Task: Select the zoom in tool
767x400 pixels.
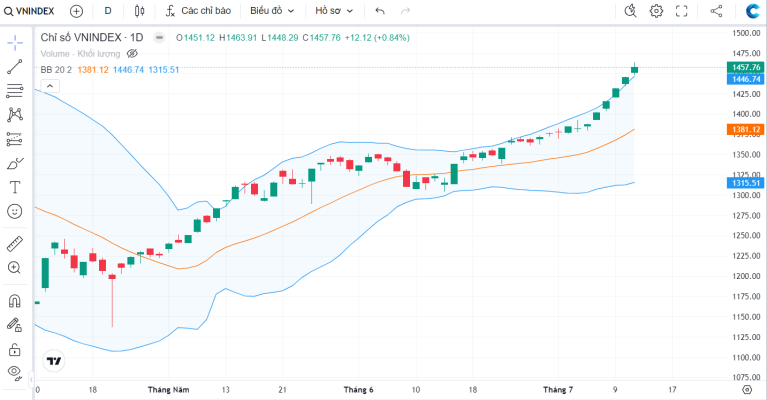Action: pos(15,267)
